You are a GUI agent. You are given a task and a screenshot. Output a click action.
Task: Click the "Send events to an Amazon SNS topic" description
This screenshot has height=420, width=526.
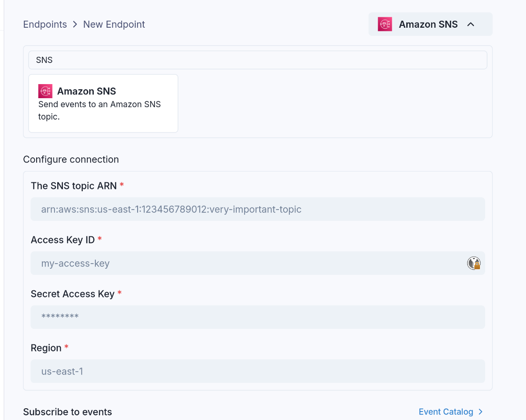[x=100, y=110]
